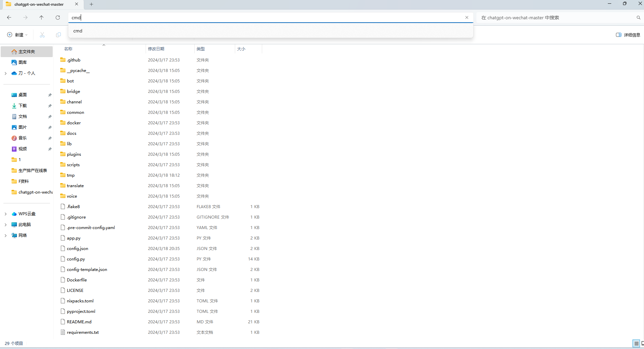Expand the WPS云盘 tree node

click(x=6, y=214)
